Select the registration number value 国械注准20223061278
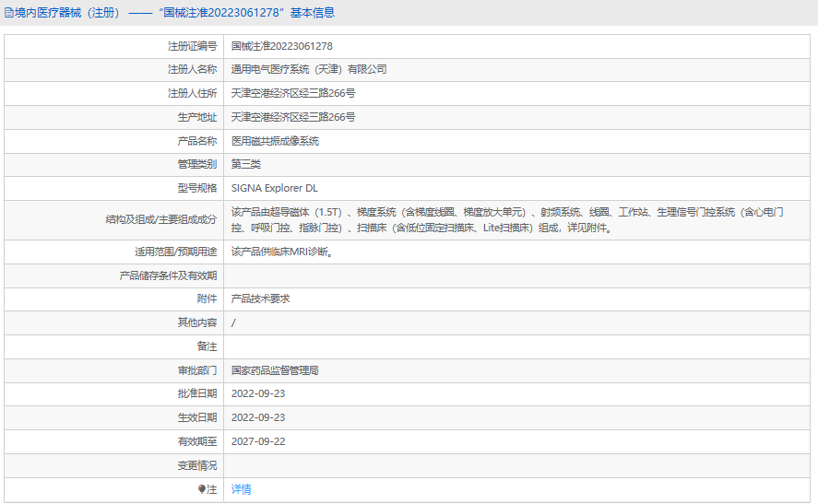Screen dimensions: 818x504 tap(281, 46)
